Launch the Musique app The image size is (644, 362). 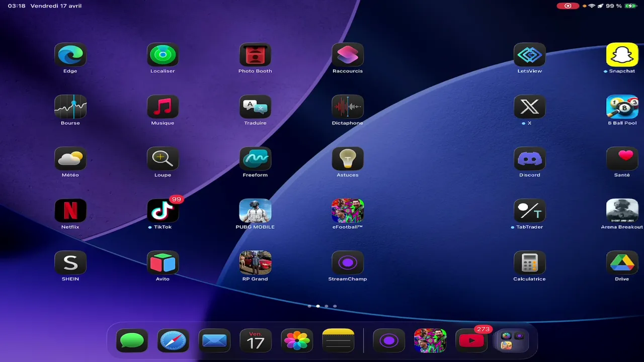[163, 107]
